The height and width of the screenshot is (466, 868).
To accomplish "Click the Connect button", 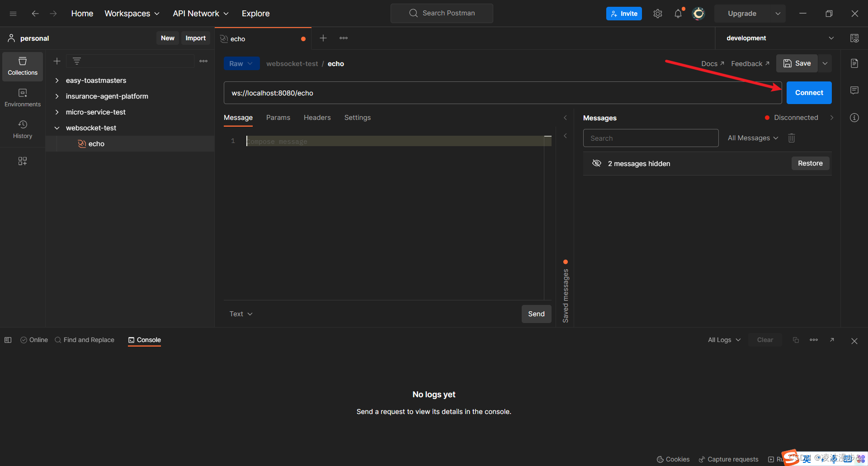I will [x=809, y=93].
